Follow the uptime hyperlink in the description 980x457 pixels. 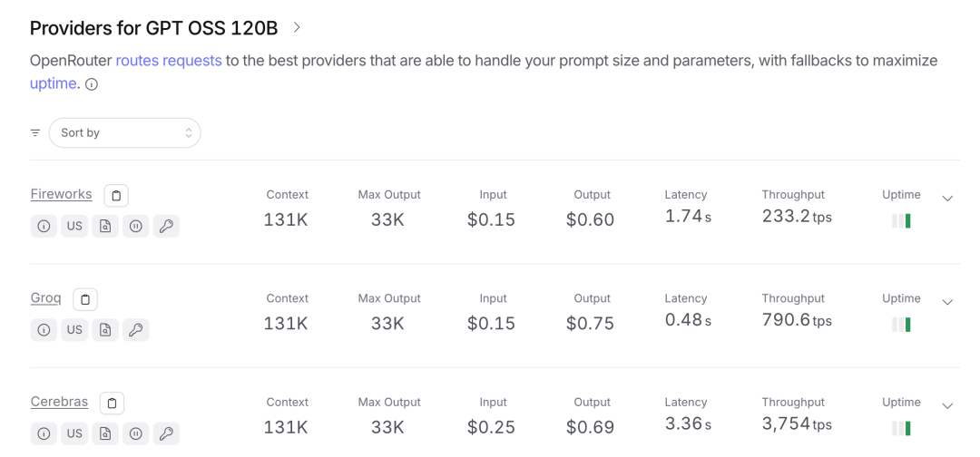54,83
